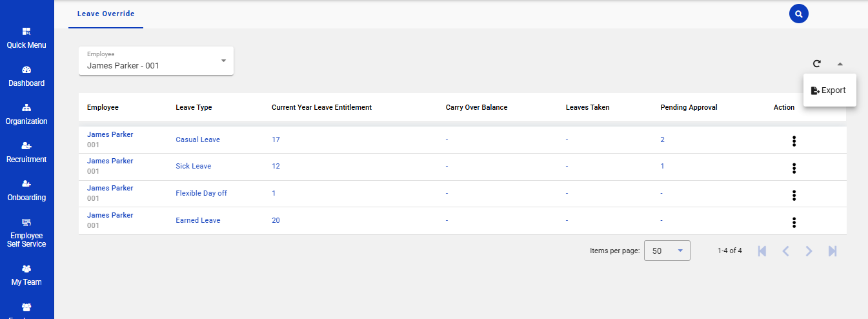This screenshot has width=868, height=319.
Task: Go to the last page of results
Action: (833, 251)
